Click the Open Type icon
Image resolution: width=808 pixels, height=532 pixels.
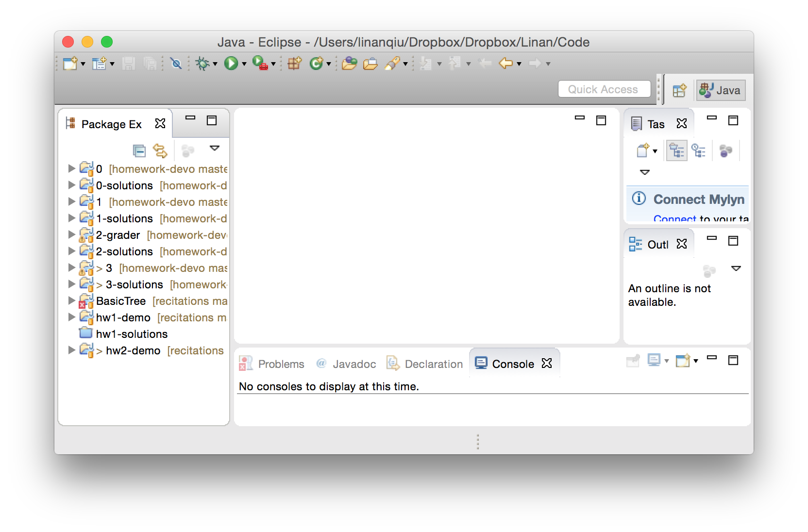[349, 64]
